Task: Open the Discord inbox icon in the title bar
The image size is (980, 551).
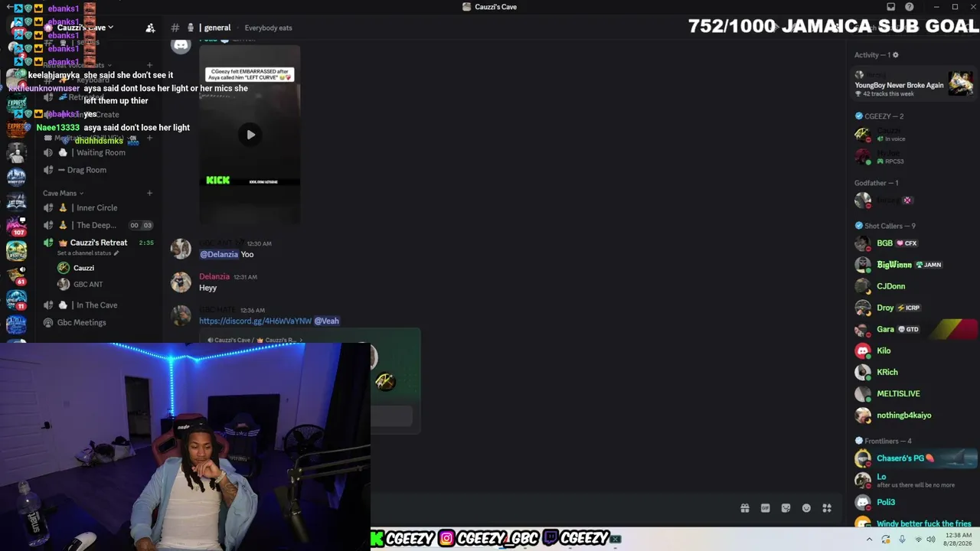Action: [x=890, y=7]
